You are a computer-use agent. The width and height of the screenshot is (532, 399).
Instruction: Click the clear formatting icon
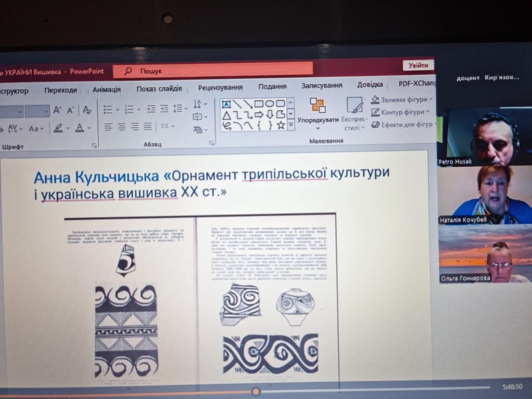[x=87, y=110]
